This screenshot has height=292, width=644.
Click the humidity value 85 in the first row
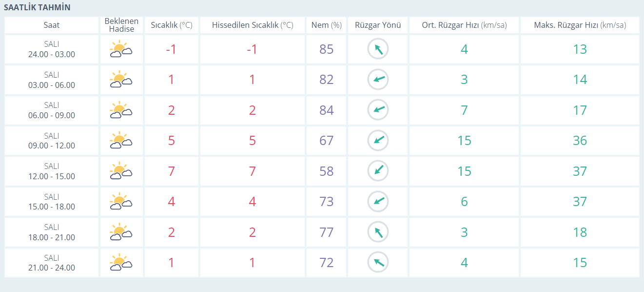pos(326,49)
